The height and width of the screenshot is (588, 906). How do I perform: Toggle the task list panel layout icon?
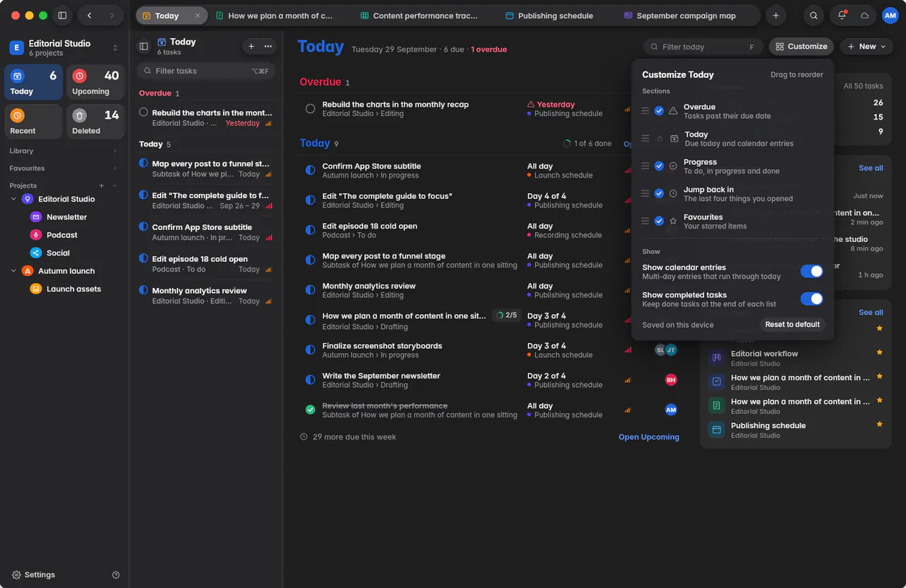pyautogui.click(x=144, y=46)
